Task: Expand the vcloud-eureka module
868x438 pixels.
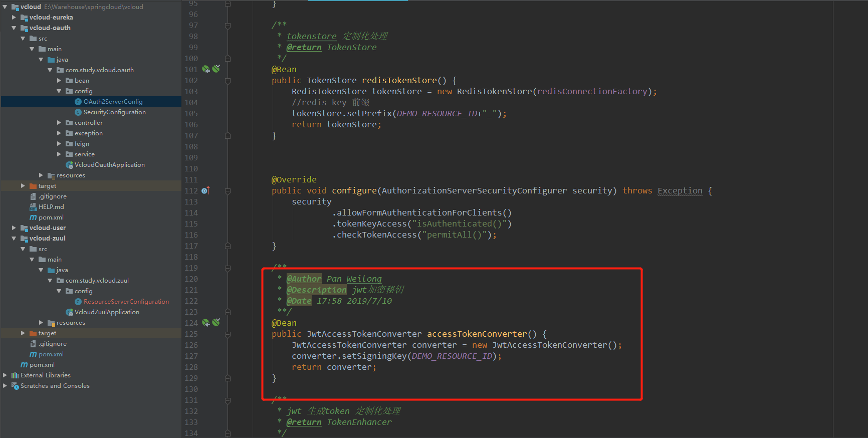Action: 14,18
